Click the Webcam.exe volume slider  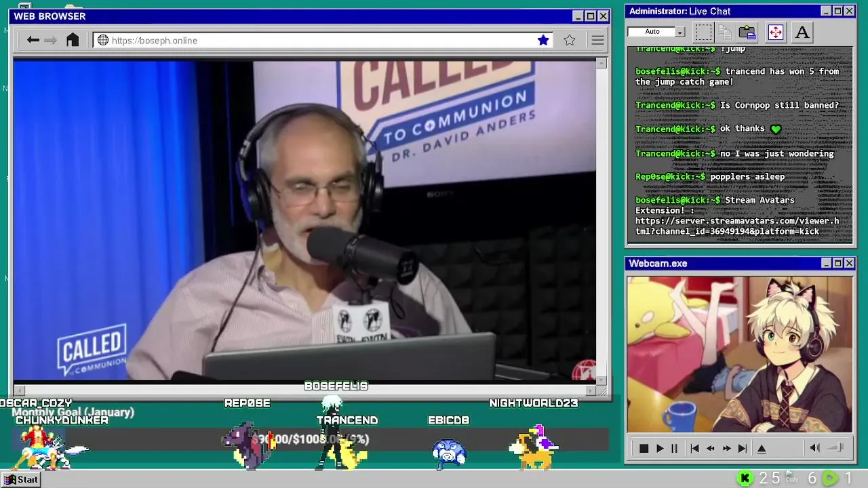(x=836, y=448)
